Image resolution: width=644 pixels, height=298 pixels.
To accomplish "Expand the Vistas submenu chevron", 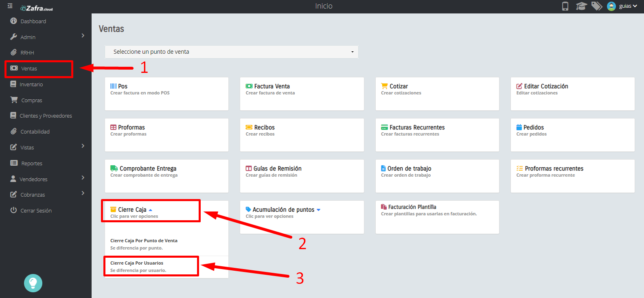I will coord(83,146).
